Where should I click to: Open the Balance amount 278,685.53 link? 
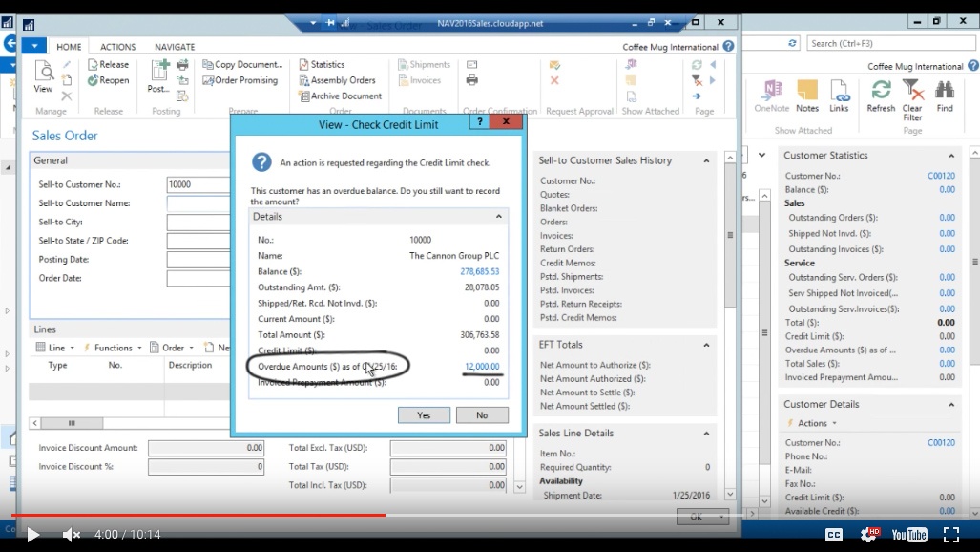479,271
